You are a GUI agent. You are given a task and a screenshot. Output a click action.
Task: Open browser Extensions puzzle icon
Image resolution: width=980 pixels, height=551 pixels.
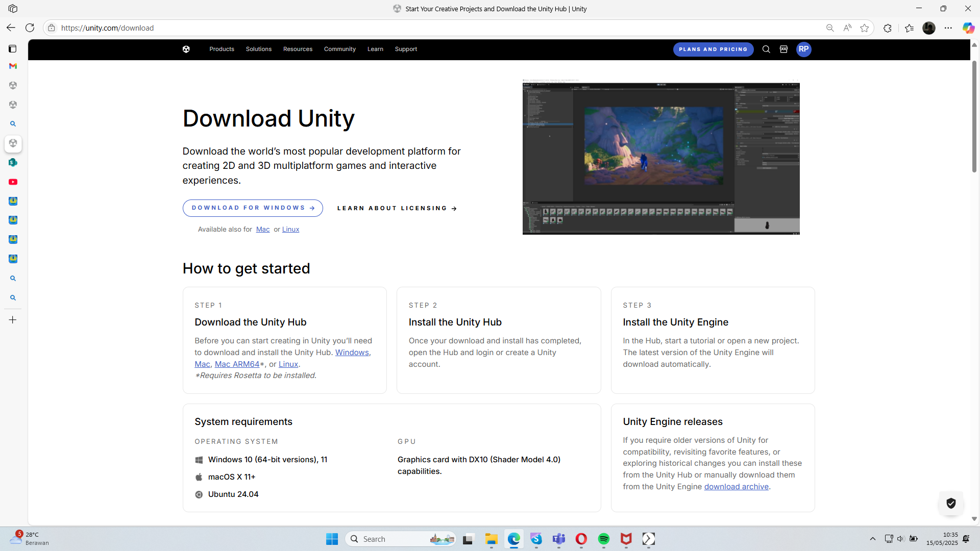[x=888, y=28]
